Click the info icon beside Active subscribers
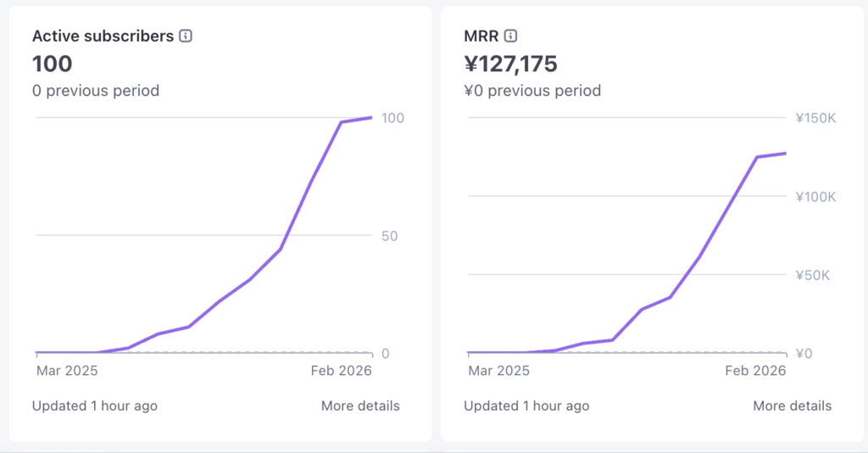The width and height of the screenshot is (868, 453). (186, 36)
